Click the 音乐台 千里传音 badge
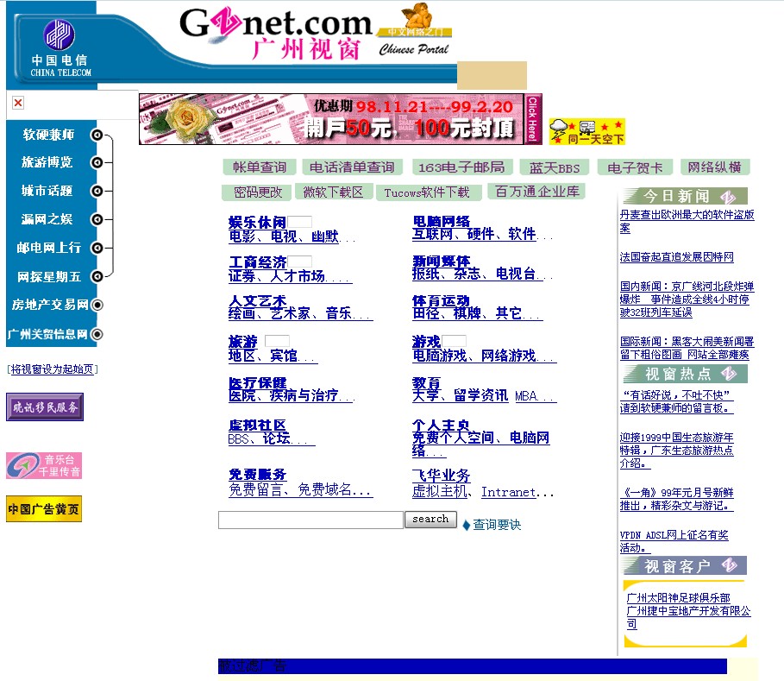 point(44,465)
